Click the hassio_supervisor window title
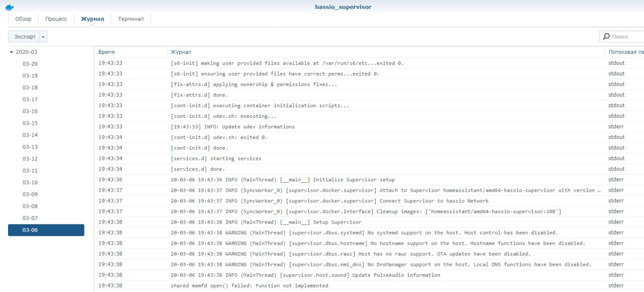This screenshot has height=292, width=644. pos(343,7)
